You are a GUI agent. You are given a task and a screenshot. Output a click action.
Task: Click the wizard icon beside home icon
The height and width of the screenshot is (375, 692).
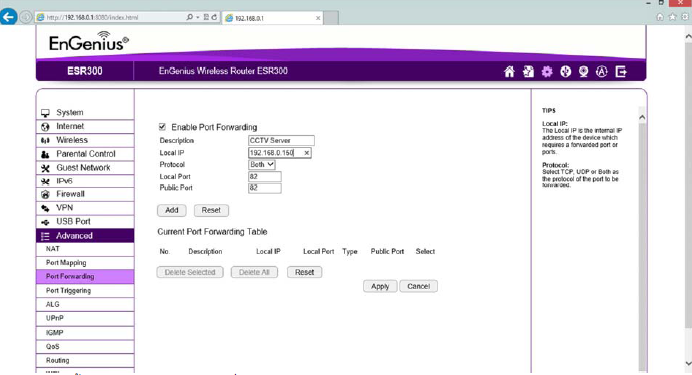528,71
